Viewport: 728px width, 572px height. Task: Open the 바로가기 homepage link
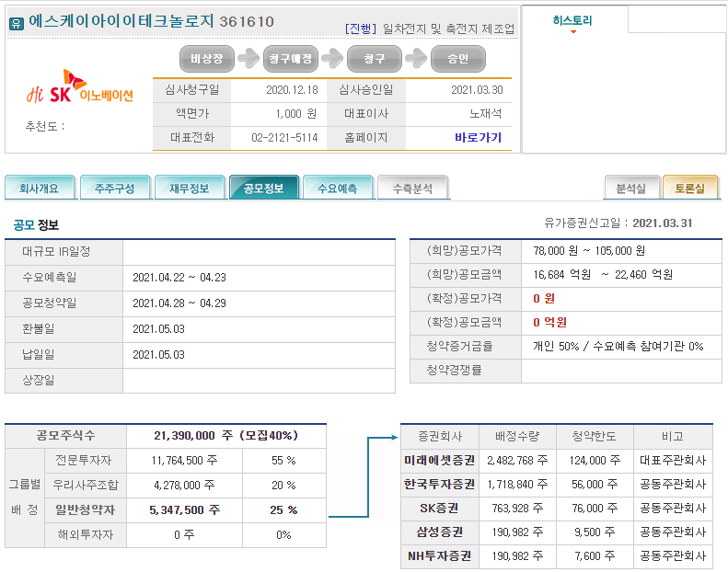click(x=479, y=138)
